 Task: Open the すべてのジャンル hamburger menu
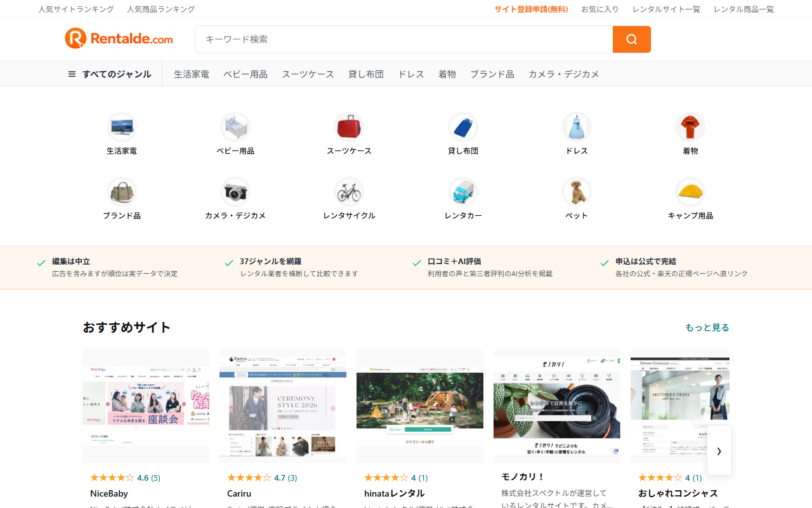(x=110, y=74)
